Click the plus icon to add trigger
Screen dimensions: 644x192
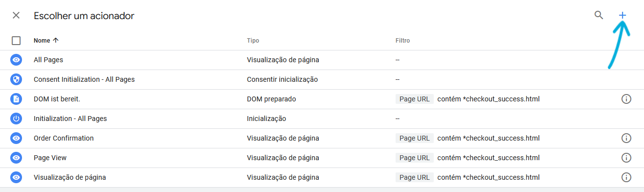pyautogui.click(x=622, y=15)
